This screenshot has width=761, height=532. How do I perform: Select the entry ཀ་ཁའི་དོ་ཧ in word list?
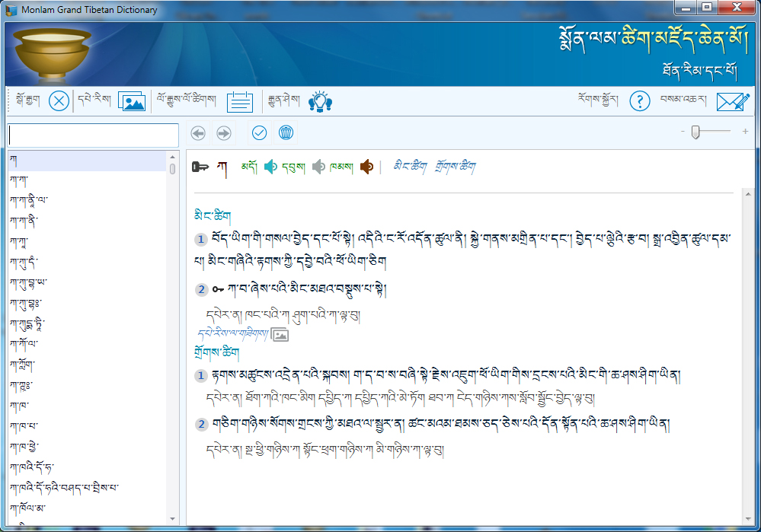[x=88, y=467]
